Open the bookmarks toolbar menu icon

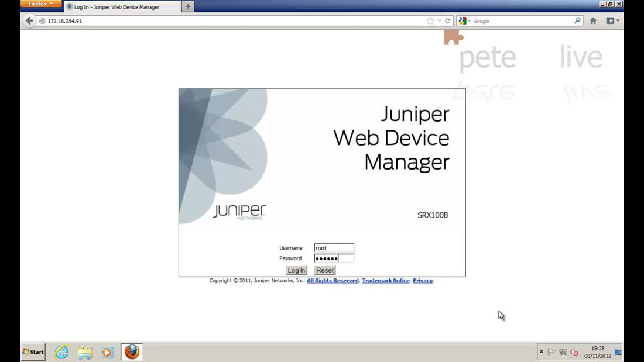coord(610,21)
